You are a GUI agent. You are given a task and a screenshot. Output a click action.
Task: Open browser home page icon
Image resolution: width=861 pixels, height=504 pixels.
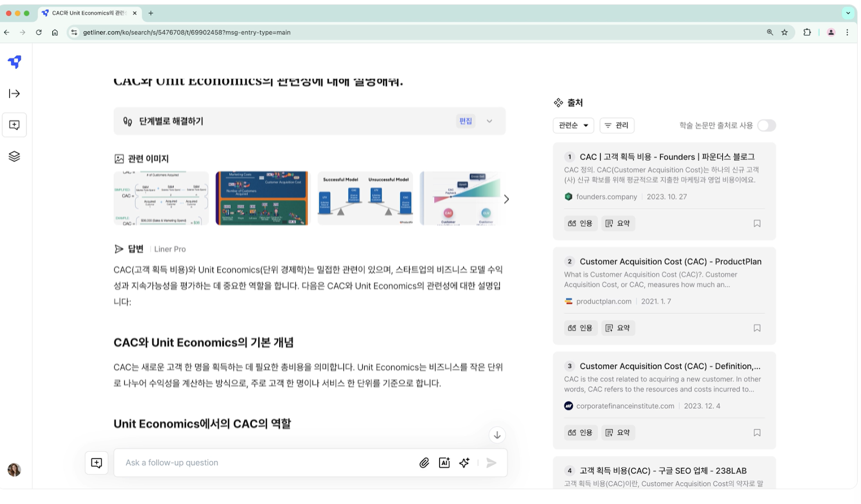[55, 32]
